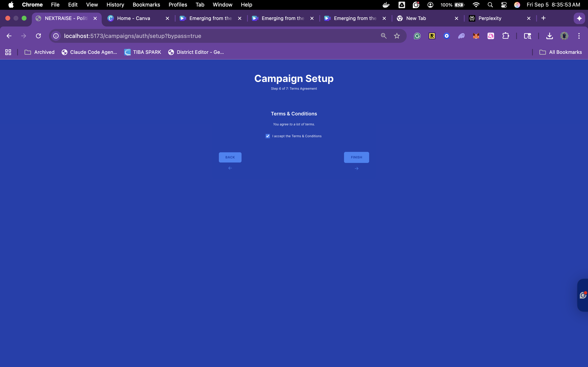
Task: Switch to the Home - Canva tab
Action: click(133, 18)
